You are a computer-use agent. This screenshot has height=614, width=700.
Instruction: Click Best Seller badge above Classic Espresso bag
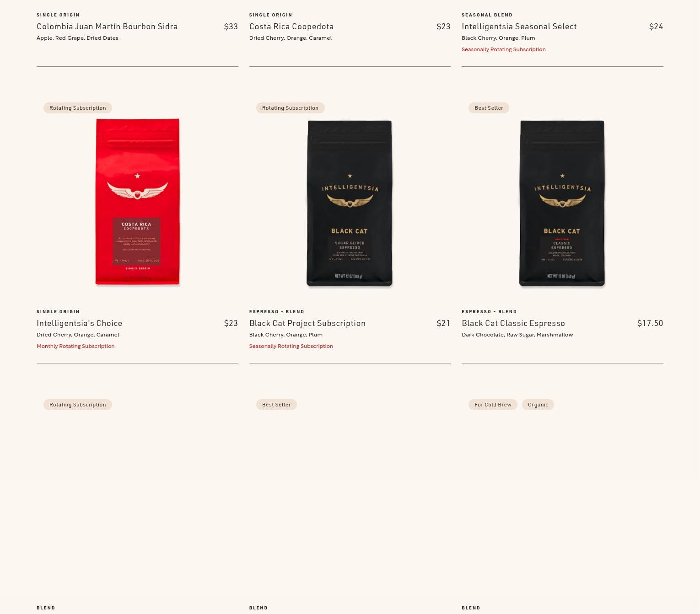[x=489, y=108]
